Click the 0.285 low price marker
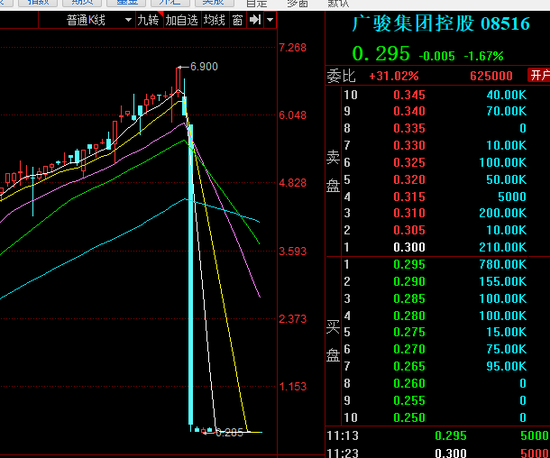550x458 pixels. pos(229,433)
